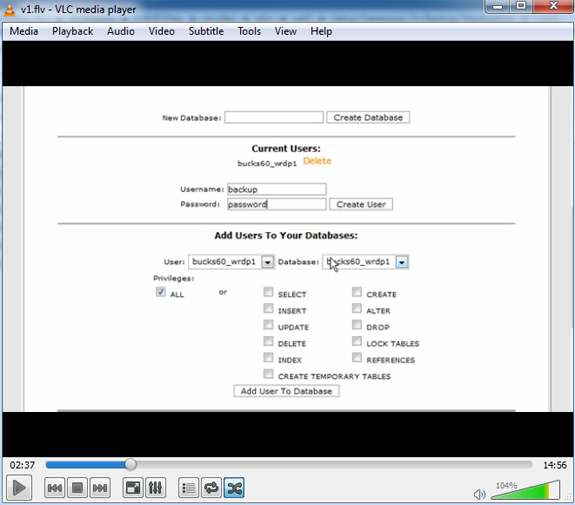Stop playback with the stop button
575x505 pixels.
77,488
